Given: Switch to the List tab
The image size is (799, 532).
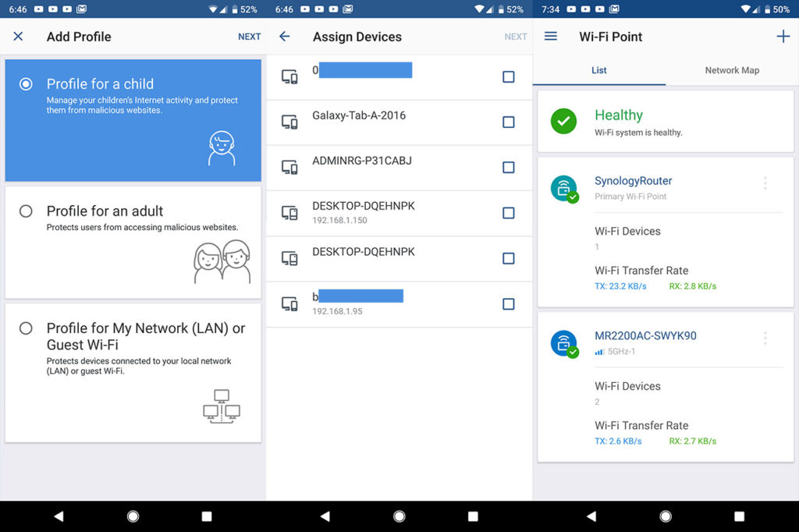Looking at the screenshot, I should point(599,70).
